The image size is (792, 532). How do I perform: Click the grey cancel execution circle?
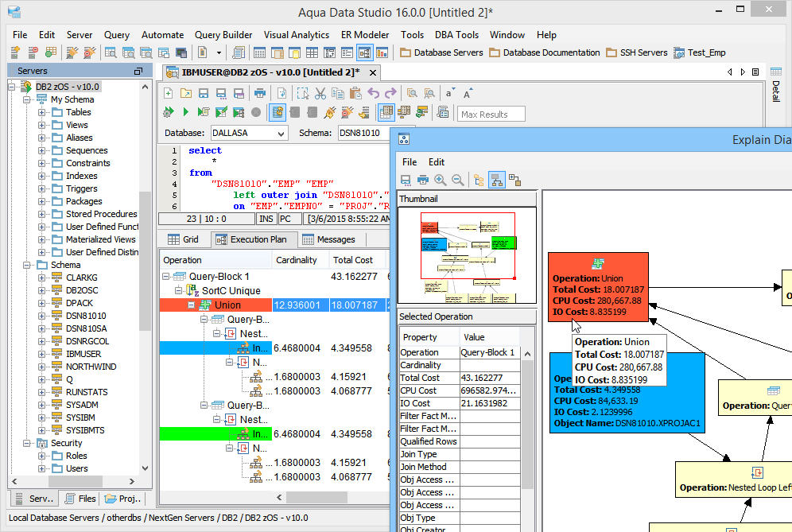pyautogui.click(x=256, y=112)
